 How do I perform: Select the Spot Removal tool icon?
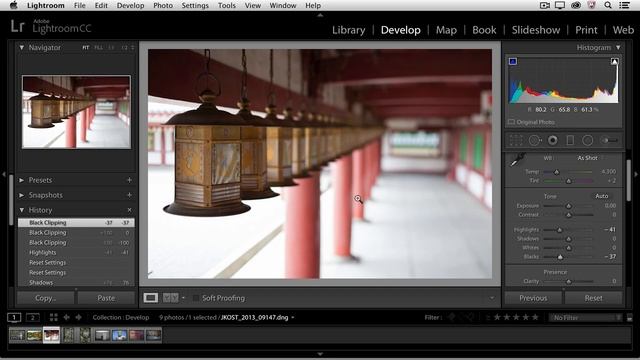(x=535, y=140)
